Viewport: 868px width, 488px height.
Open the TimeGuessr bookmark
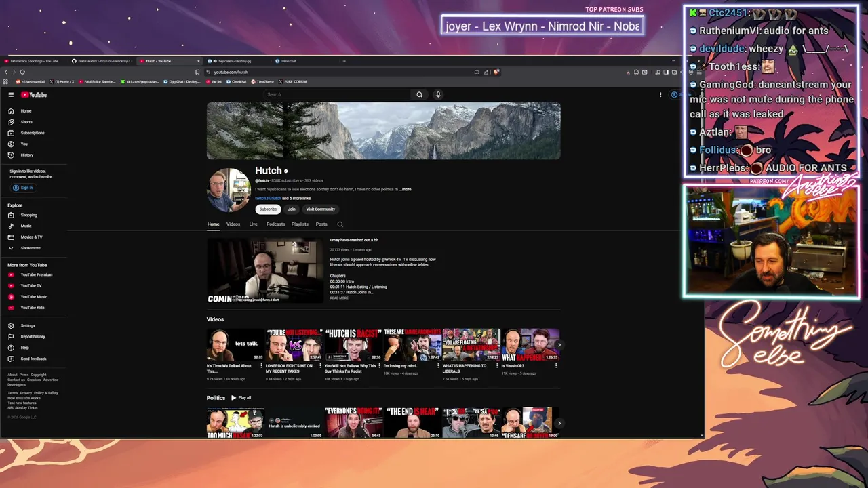coord(262,81)
